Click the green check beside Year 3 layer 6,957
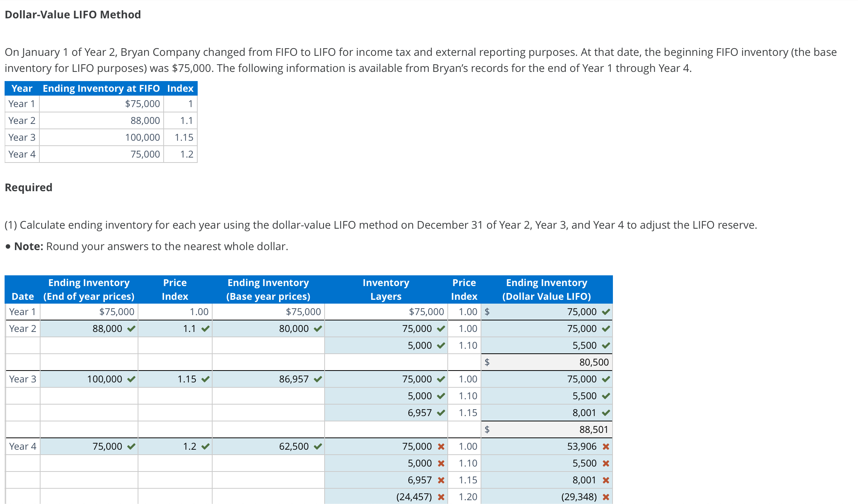 pos(441,413)
